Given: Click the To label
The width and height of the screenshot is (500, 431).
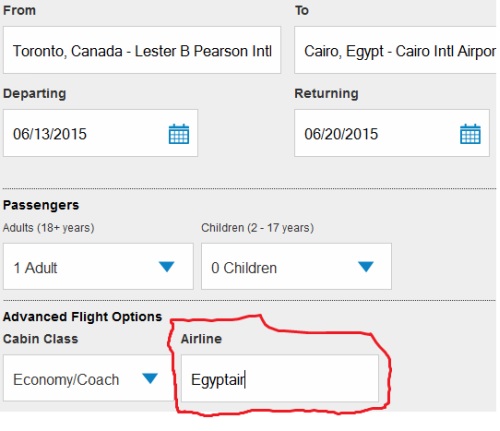Looking at the screenshot, I should coord(302,10).
